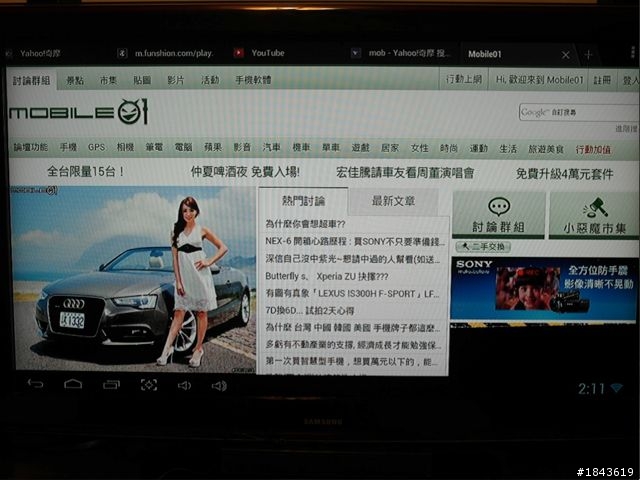Screen dimensions: 640x480
Task: Open the recent apps icon
Action: 111,384
